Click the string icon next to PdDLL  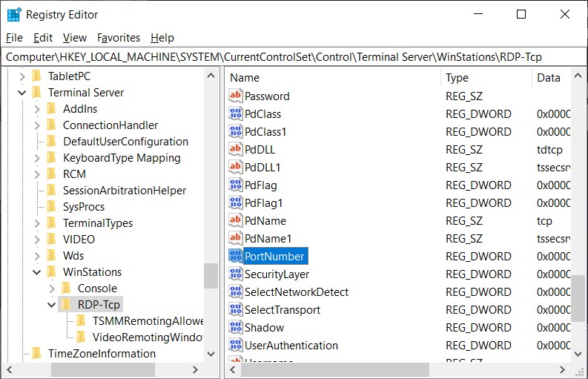[x=235, y=150]
